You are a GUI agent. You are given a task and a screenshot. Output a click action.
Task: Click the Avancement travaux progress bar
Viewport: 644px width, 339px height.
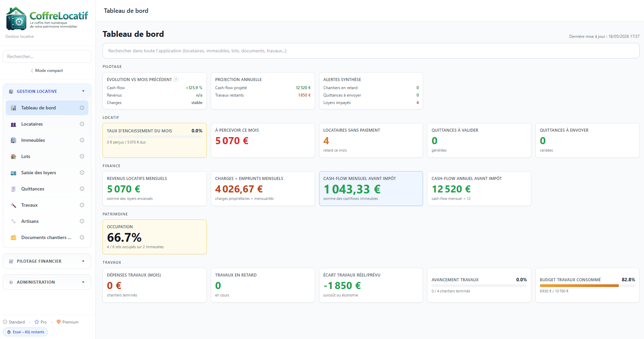pos(479,286)
